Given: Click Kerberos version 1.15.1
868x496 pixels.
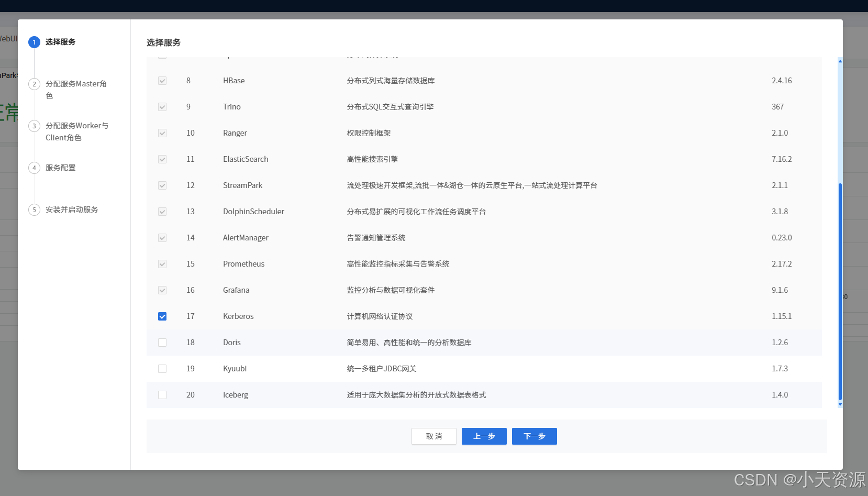Looking at the screenshot, I should pyautogui.click(x=782, y=316).
